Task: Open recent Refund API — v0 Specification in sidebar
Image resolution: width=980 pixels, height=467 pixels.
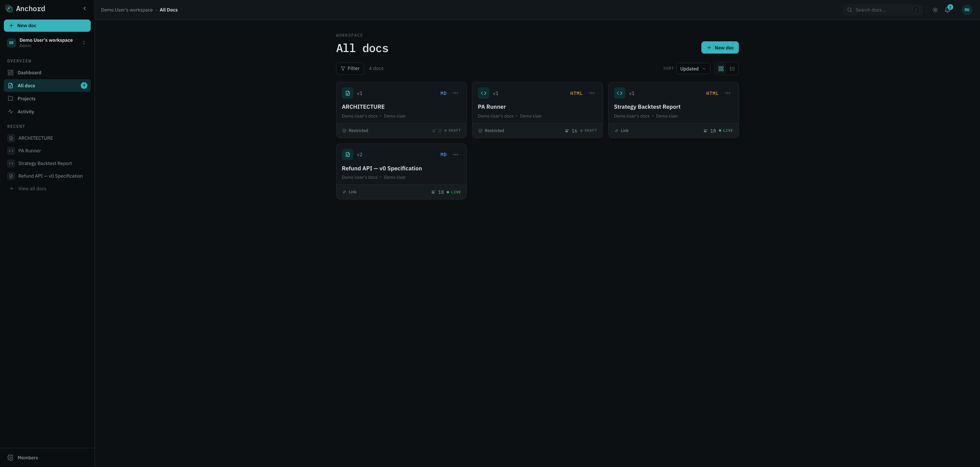Action: tap(47, 176)
